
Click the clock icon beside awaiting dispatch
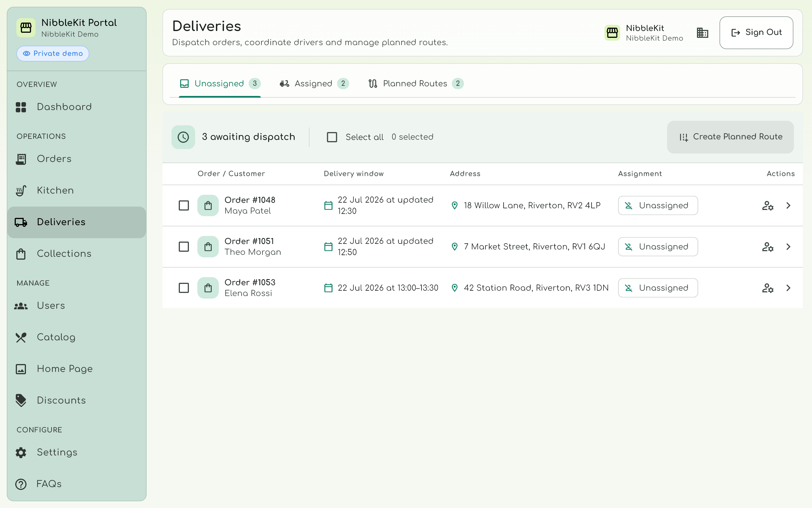[x=183, y=137]
